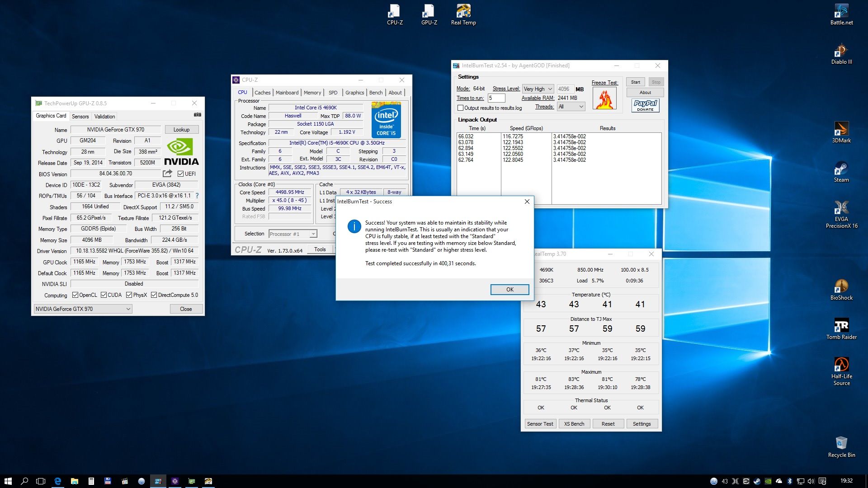Click the GPU-Z screenshot camera icon
The height and width of the screenshot is (488, 868).
point(197,115)
